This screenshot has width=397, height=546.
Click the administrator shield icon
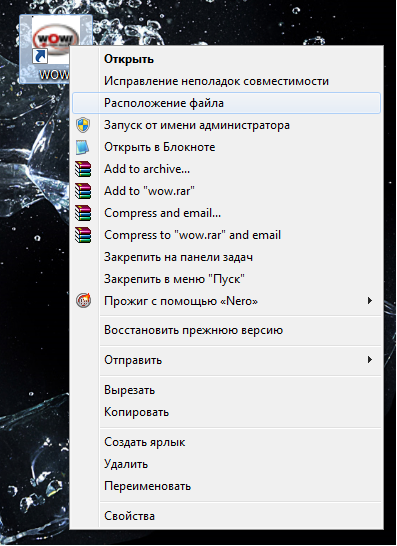(x=83, y=125)
